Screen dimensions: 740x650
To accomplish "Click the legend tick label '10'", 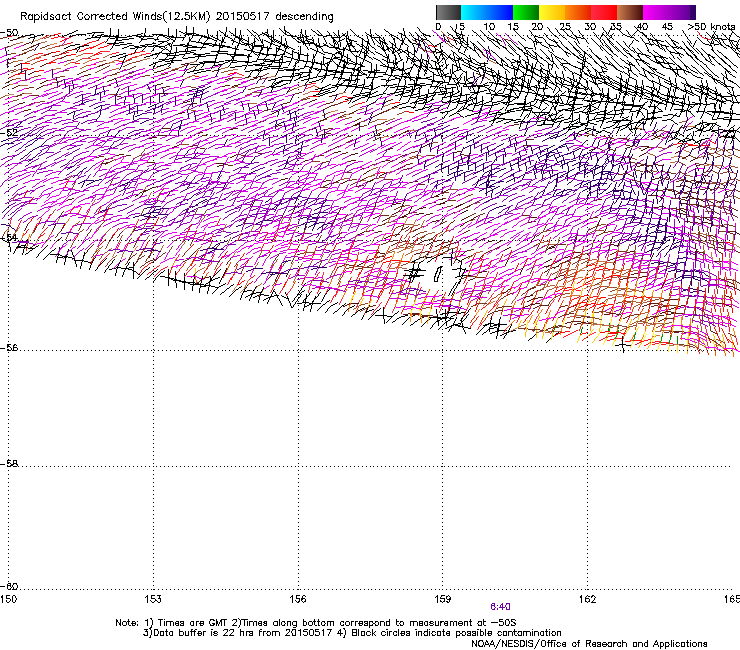I will (489, 27).
